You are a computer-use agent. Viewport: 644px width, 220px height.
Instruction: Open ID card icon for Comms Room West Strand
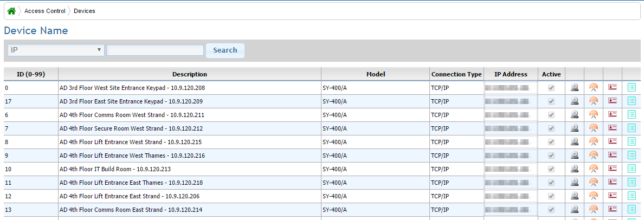coord(613,114)
